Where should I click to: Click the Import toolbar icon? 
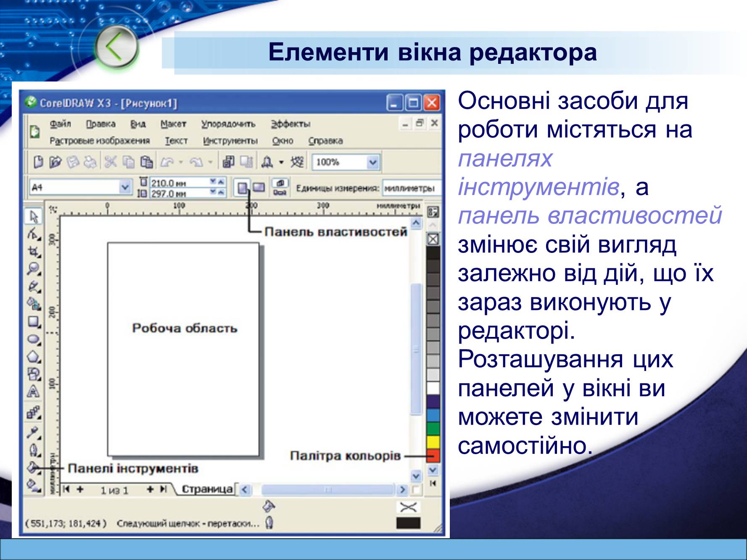pos(228,162)
